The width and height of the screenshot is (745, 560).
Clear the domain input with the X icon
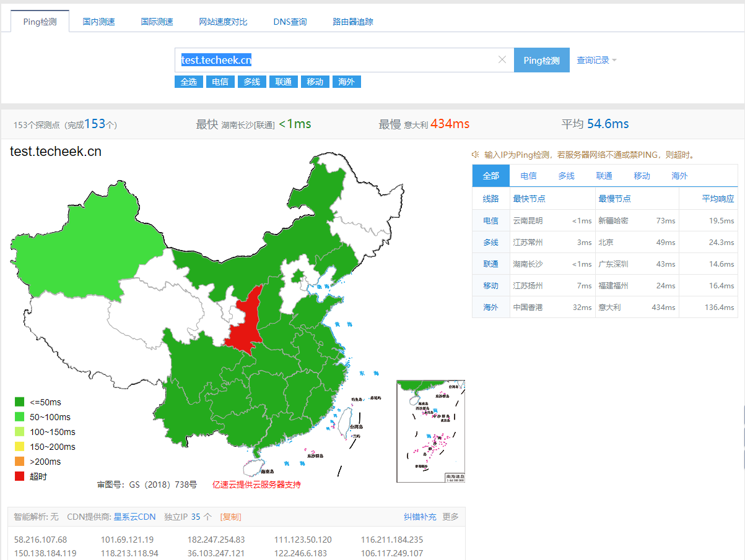point(502,60)
